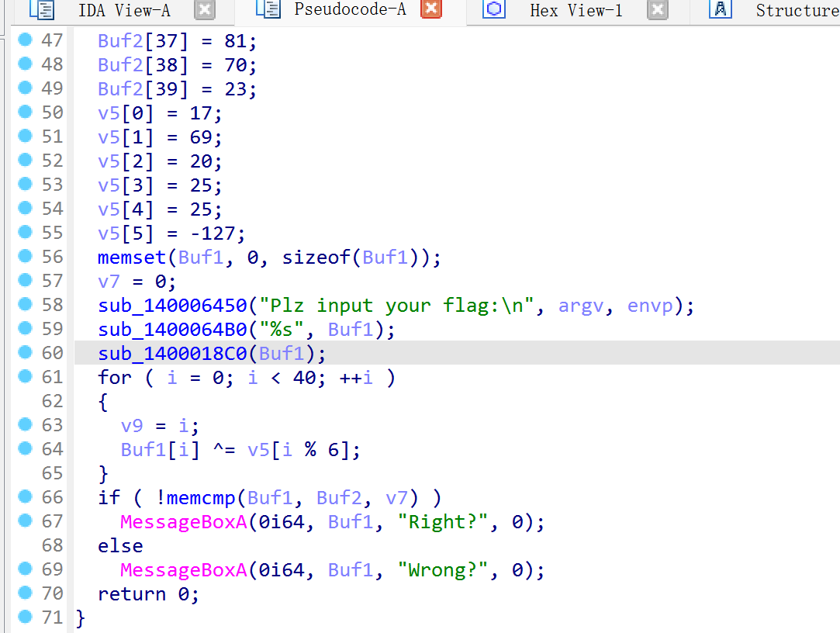Click Buf2 argument in memcmp call
Viewport: 840px width, 633px height.
(x=339, y=498)
